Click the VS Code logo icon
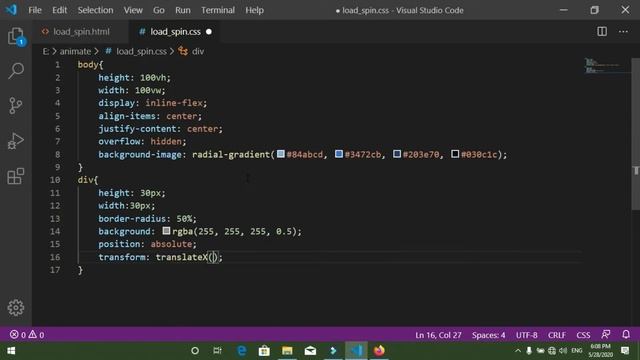Image resolution: width=640 pixels, height=360 pixels. 11,10
